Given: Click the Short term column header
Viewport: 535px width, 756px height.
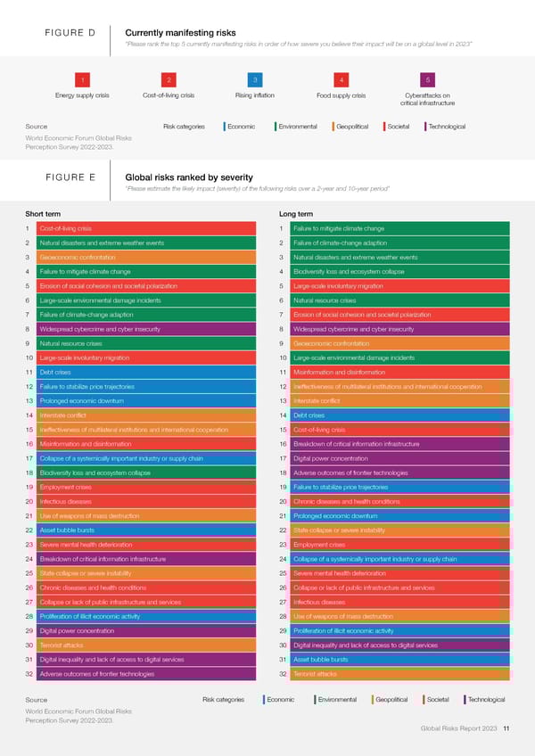Looking at the screenshot, I should pos(44,214).
